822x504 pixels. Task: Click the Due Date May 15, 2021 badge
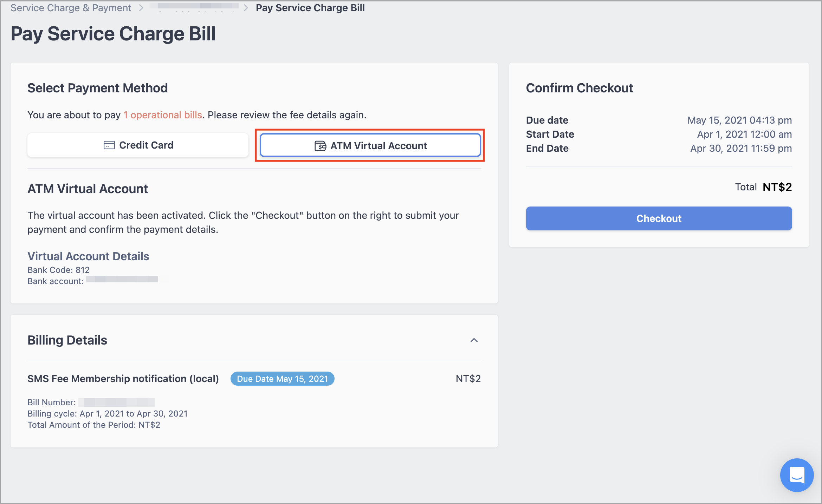282,379
